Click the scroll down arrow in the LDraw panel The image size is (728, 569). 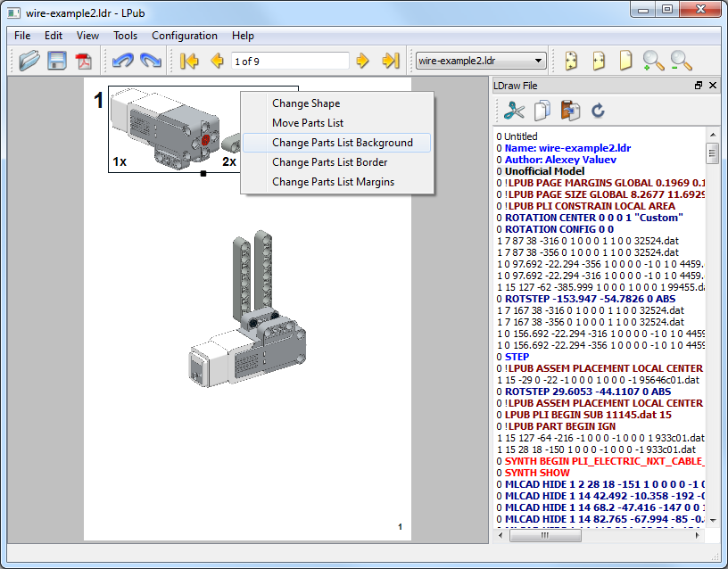point(713,520)
